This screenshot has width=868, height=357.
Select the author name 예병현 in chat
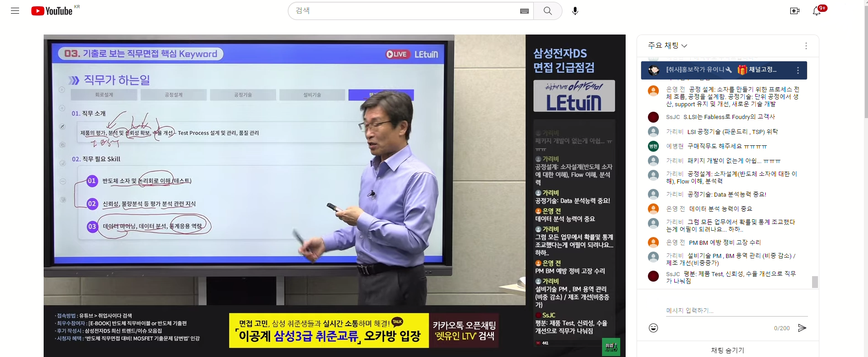click(675, 146)
